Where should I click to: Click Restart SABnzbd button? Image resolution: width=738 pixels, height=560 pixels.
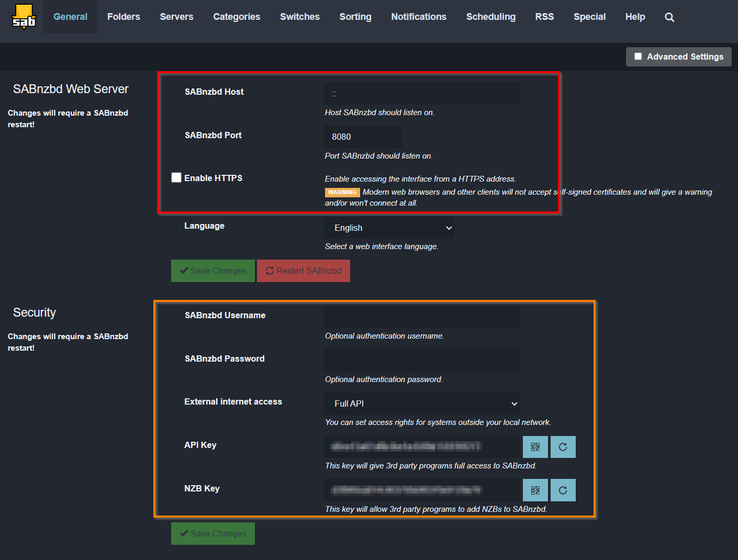[304, 271]
